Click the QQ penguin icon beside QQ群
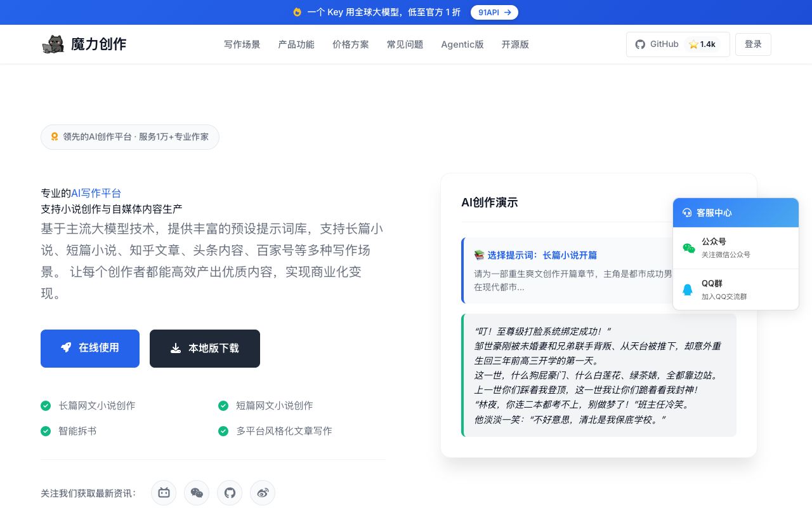812x508 pixels. tap(688, 290)
